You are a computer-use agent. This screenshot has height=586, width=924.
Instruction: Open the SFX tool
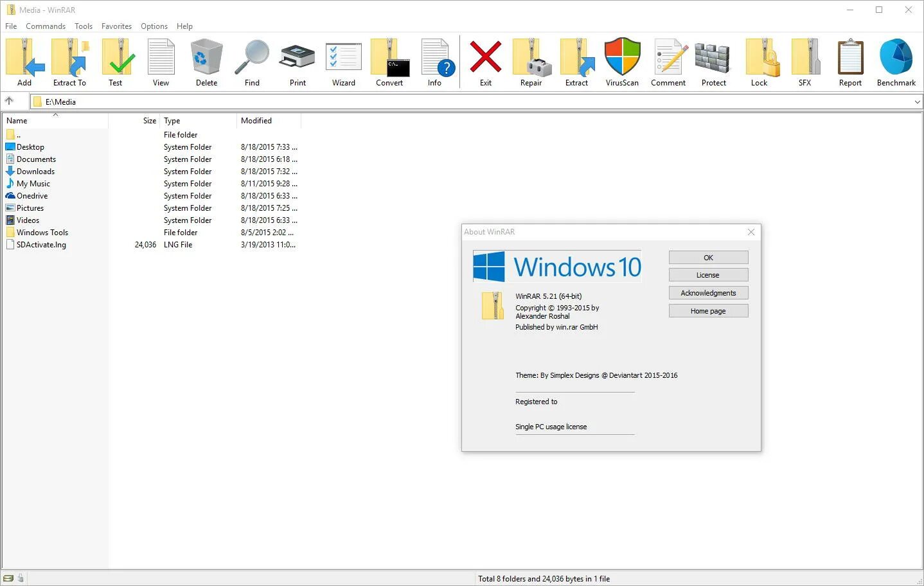pyautogui.click(x=805, y=62)
